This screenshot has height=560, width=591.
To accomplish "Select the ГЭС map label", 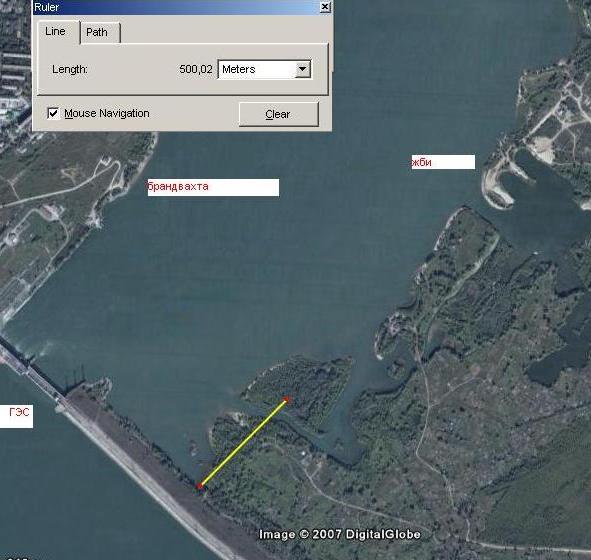I will (16, 416).
